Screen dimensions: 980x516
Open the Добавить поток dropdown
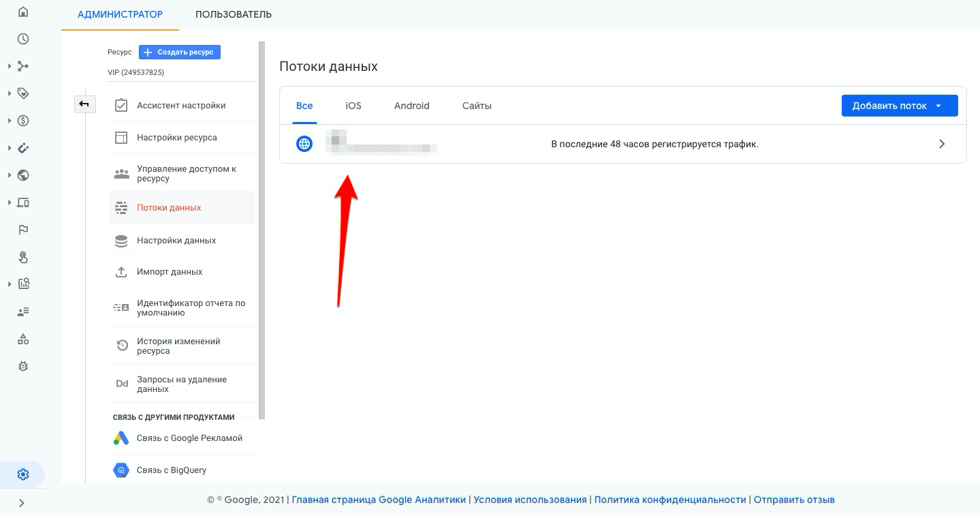tap(900, 106)
